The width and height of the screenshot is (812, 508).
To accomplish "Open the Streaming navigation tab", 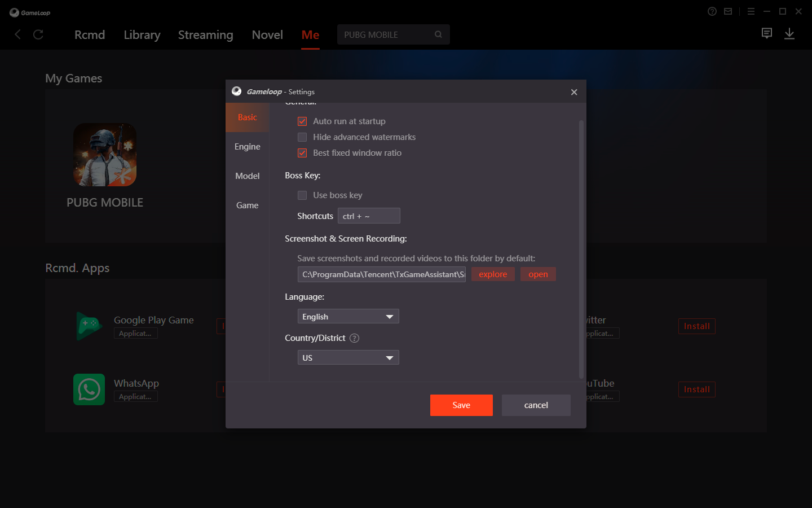I will (x=205, y=35).
